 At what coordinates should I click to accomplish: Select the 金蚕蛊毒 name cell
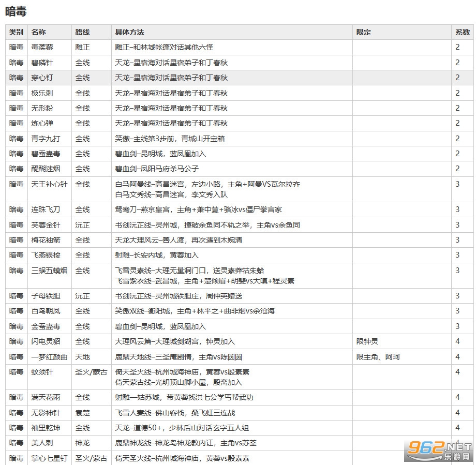click(50, 326)
